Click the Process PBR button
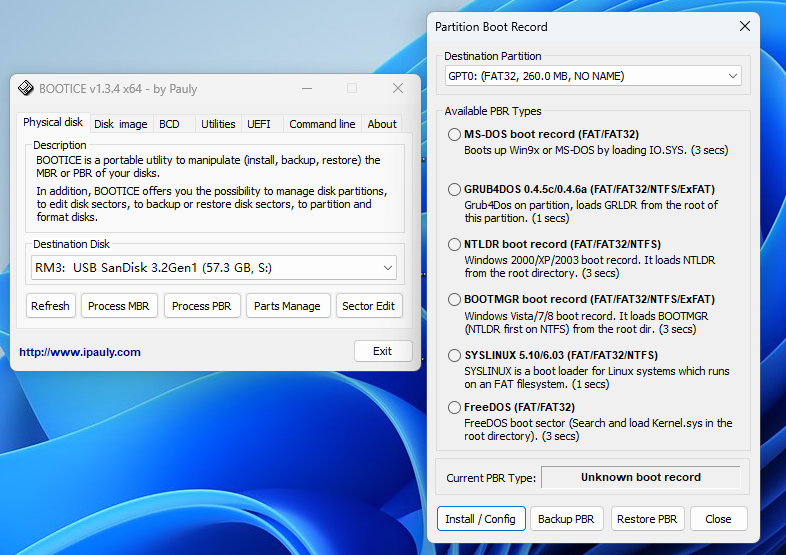The width and height of the screenshot is (786, 555). pyautogui.click(x=202, y=306)
